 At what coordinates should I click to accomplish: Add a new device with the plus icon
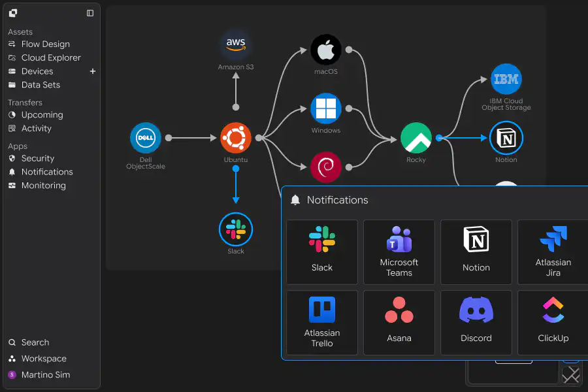93,71
